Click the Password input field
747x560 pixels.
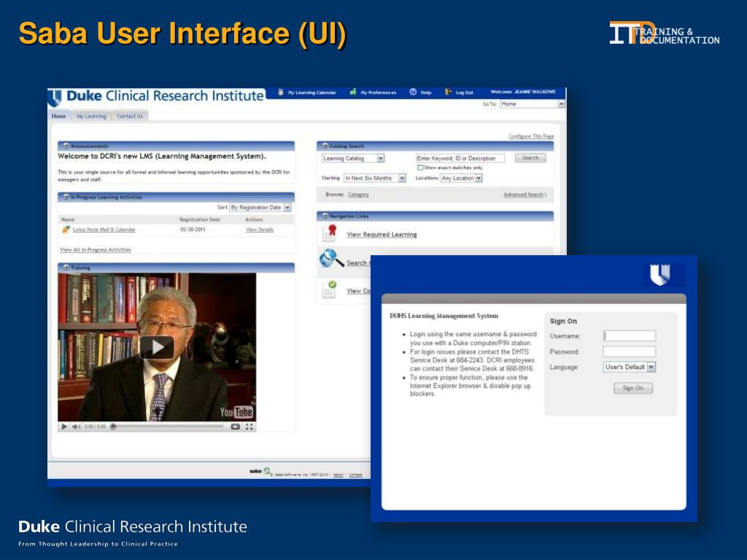pos(630,351)
